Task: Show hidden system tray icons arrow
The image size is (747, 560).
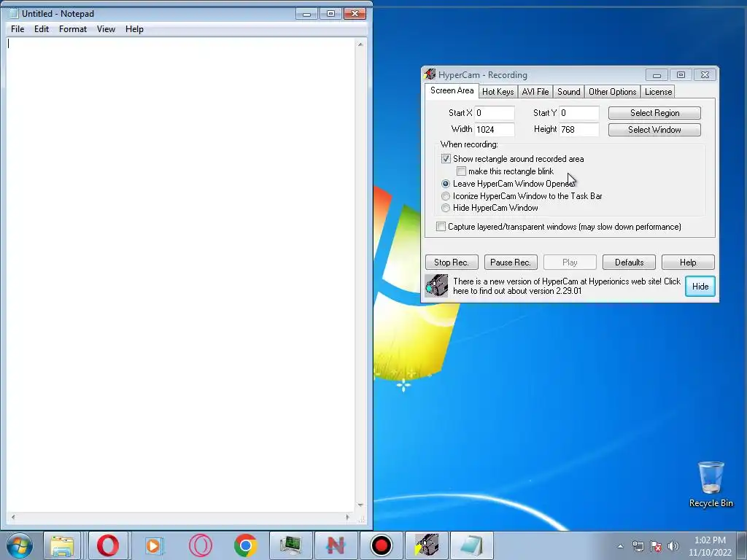Action: pos(620,546)
